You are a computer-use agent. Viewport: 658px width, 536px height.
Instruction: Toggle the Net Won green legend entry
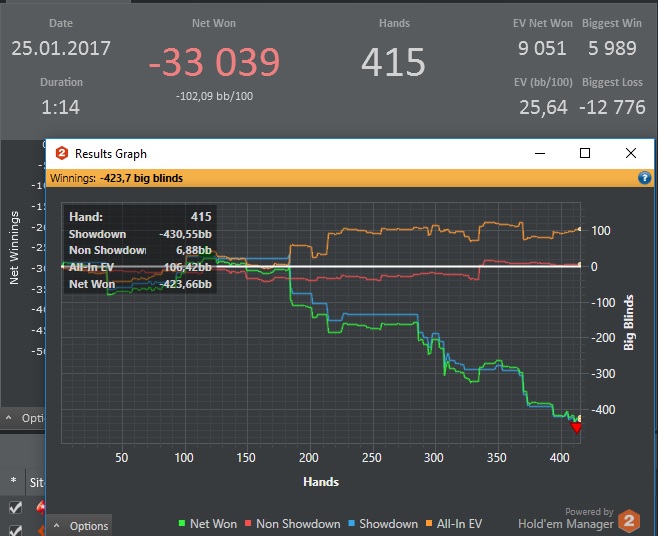208,523
